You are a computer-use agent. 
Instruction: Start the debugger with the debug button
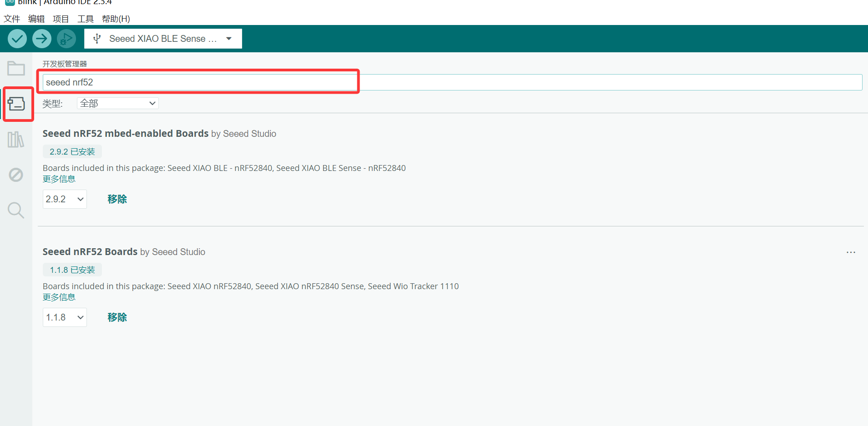[66, 39]
